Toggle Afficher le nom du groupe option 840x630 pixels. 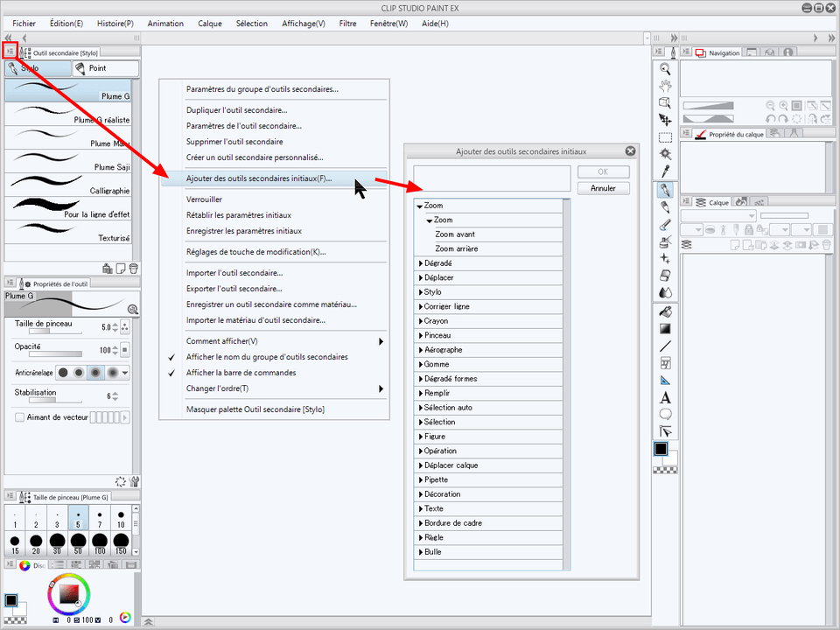point(267,357)
